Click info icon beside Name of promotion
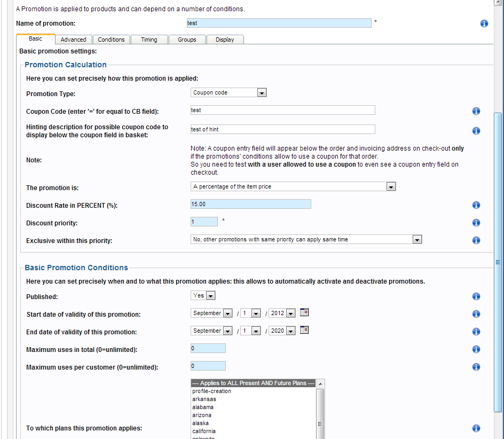This screenshot has width=504, height=439. click(x=484, y=23)
